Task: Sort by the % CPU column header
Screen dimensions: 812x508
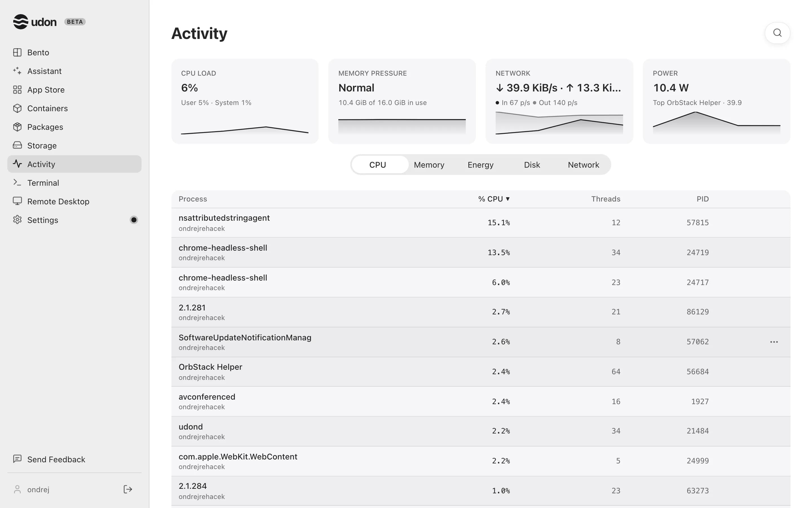Action: click(494, 199)
